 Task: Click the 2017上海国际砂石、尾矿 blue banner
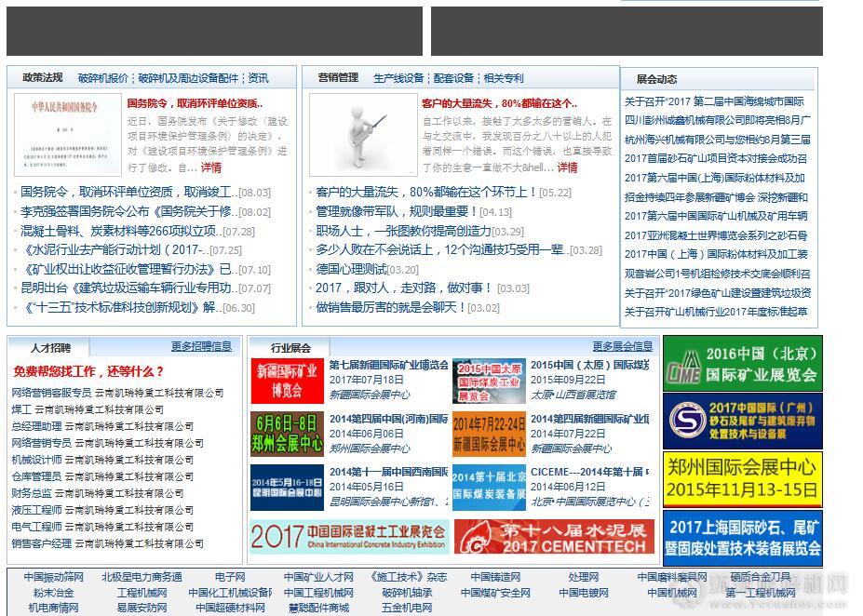click(x=742, y=538)
